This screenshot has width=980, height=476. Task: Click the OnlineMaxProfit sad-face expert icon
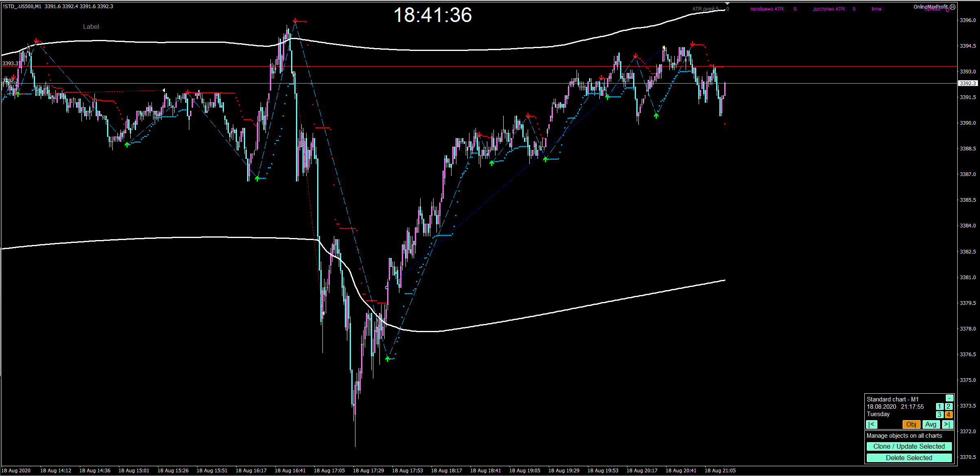pos(952,7)
